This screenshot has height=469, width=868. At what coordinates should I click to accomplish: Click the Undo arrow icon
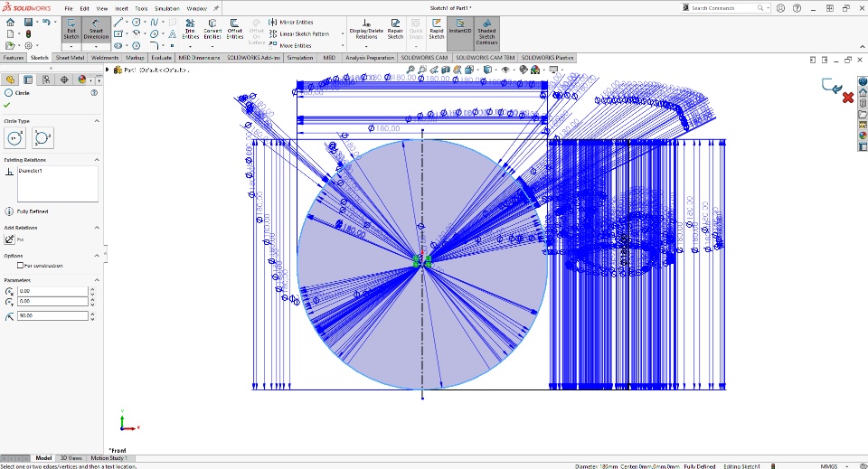[x=46, y=22]
